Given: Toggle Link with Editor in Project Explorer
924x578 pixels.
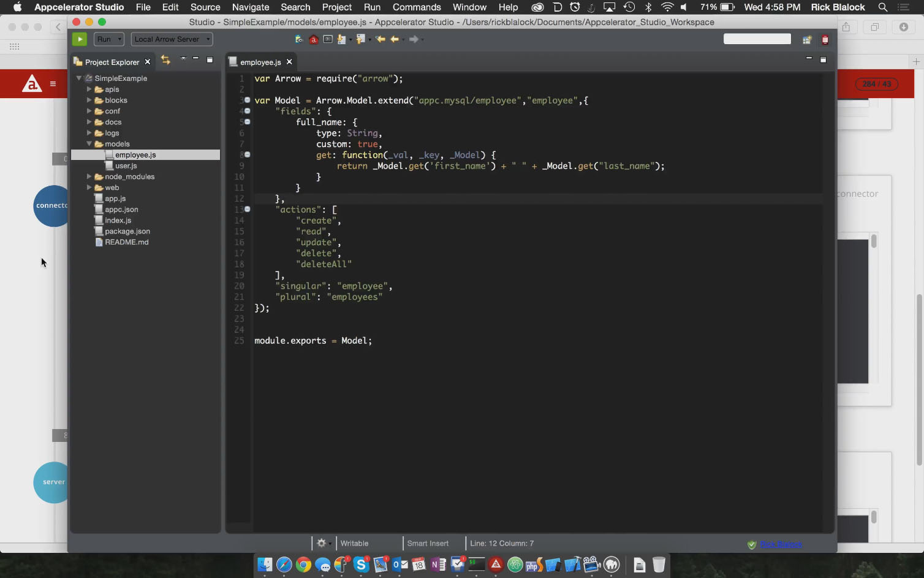Looking at the screenshot, I should tap(165, 59).
